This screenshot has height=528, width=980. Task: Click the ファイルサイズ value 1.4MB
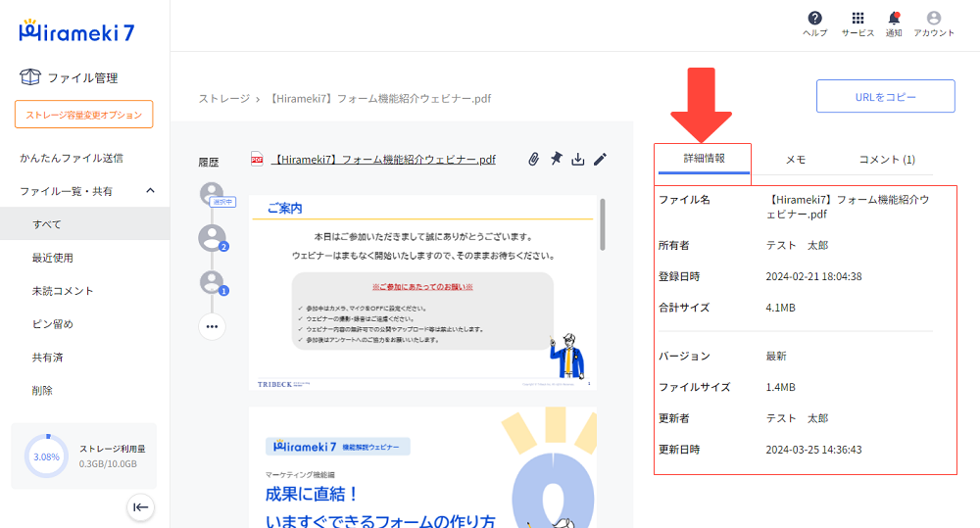point(780,387)
